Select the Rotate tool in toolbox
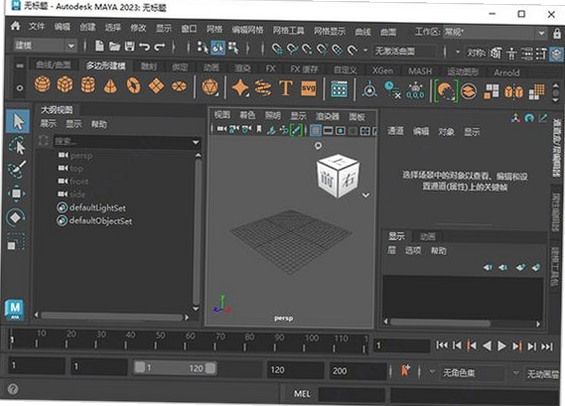 [x=16, y=218]
